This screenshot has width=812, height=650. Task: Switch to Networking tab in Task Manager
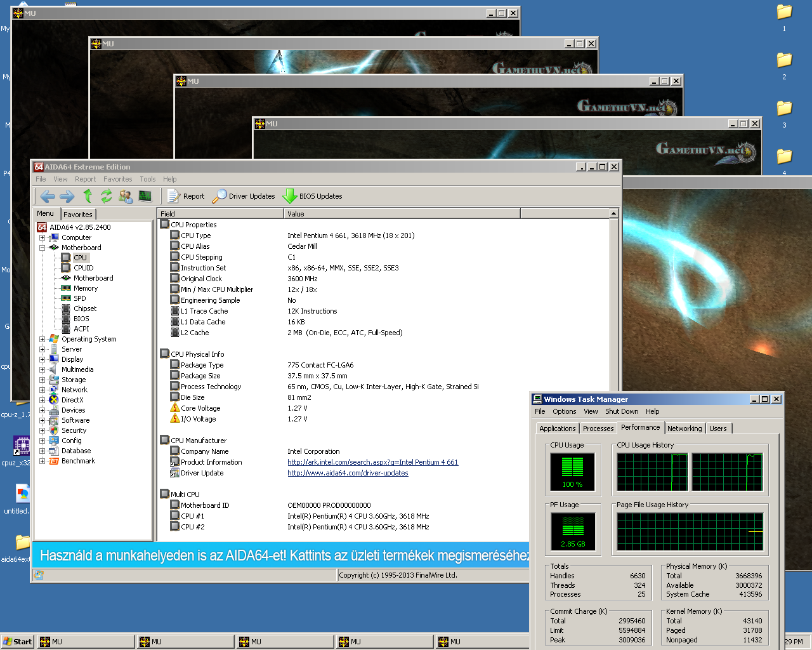(684, 428)
